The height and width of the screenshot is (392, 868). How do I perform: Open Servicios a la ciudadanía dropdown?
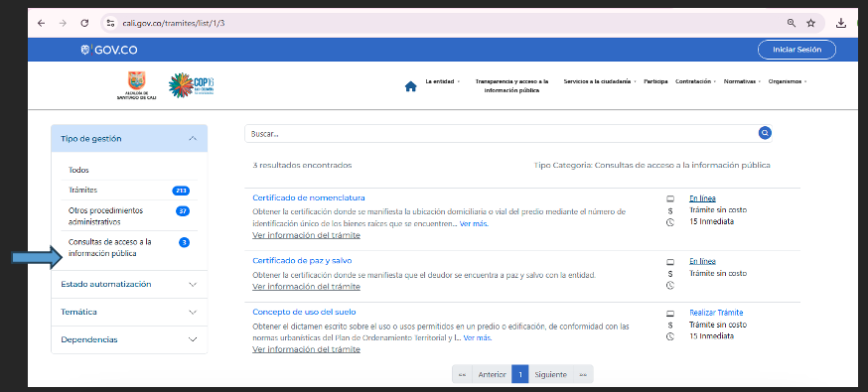point(600,81)
